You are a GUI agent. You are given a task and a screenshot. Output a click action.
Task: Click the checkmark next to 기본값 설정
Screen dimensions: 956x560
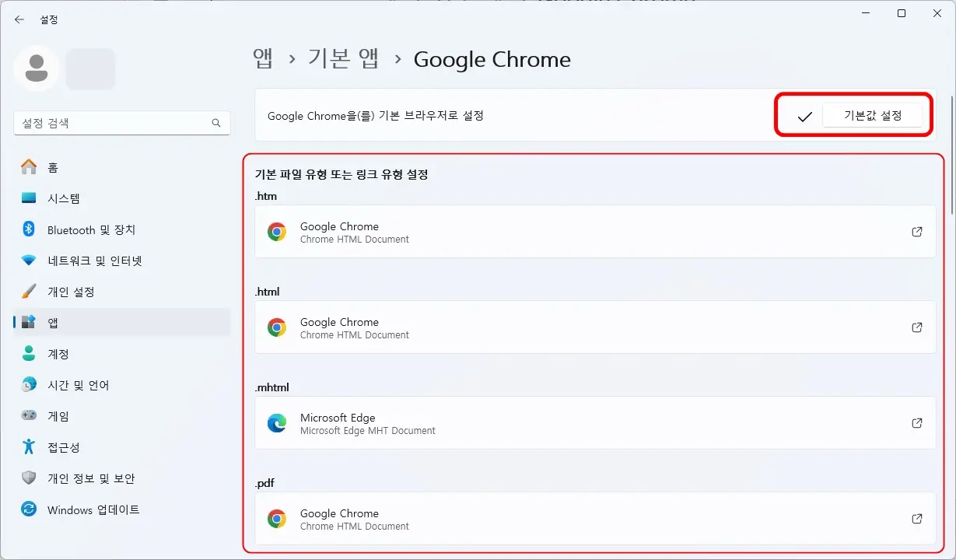click(x=805, y=117)
